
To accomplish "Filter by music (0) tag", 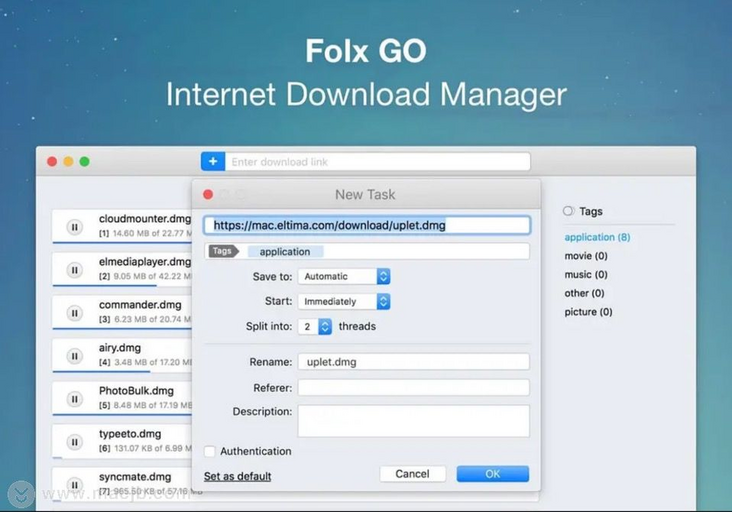I will coord(586,274).
